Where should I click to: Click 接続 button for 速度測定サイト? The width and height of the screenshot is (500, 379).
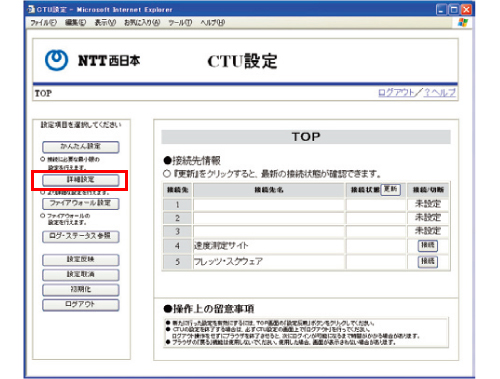pyautogui.click(x=428, y=246)
